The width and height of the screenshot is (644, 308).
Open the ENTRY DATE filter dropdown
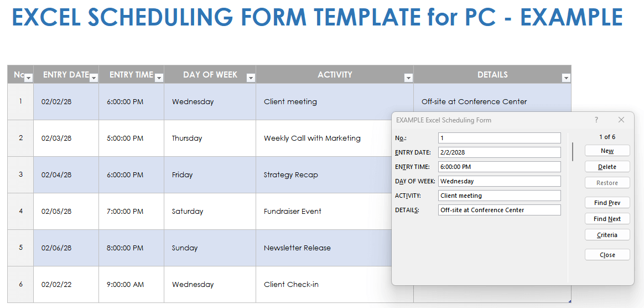coord(94,78)
